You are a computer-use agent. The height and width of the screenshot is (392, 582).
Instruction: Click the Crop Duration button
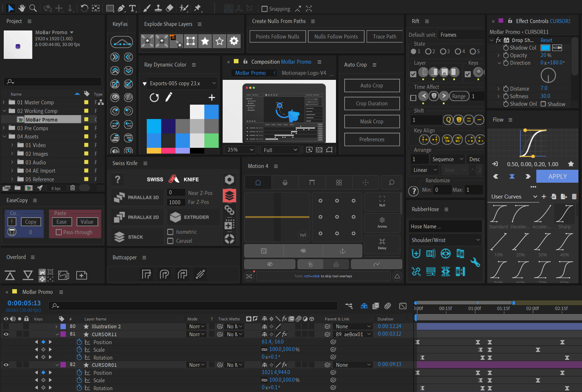click(x=372, y=104)
